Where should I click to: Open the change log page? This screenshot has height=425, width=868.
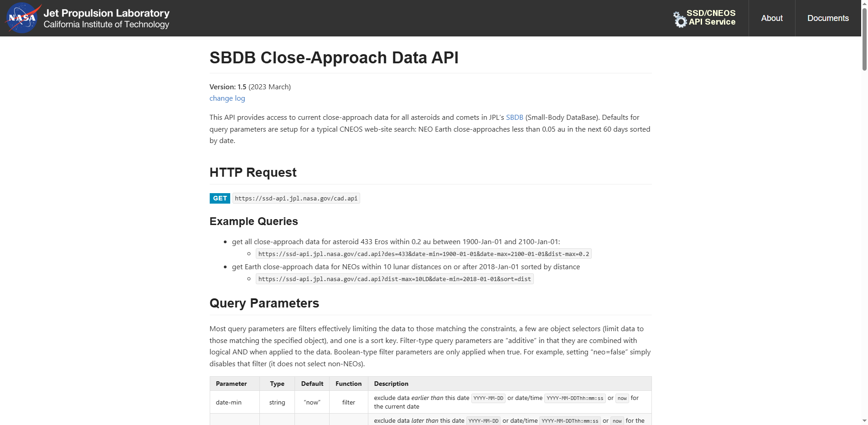227,98
